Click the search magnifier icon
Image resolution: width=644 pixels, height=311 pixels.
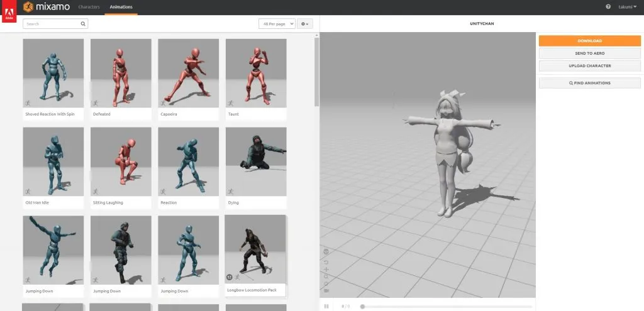[x=83, y=24]
